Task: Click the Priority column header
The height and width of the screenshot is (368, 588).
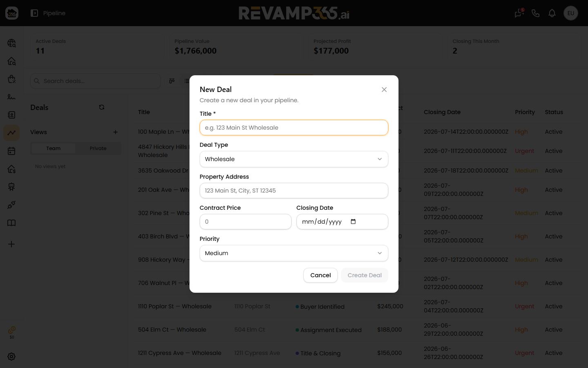Action: pyautogui.click(x=525, y=112)
